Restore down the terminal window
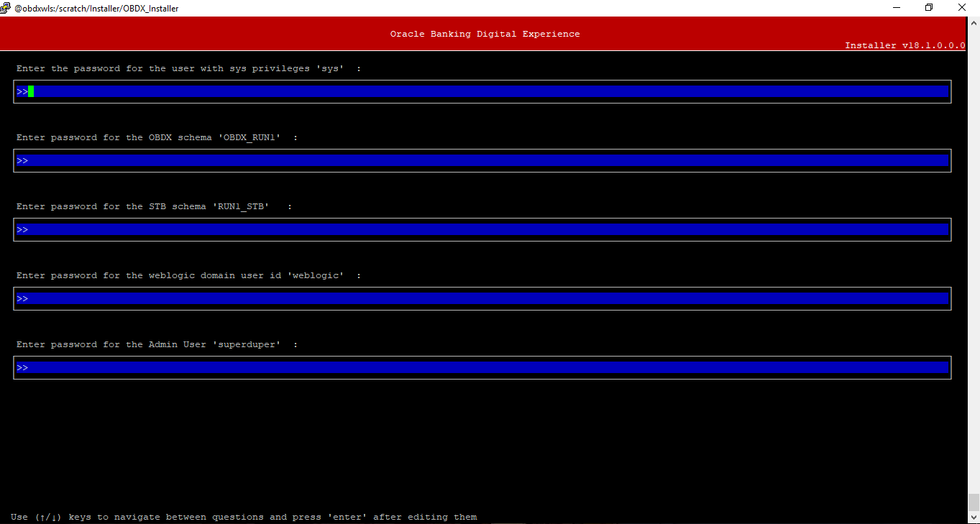This screenshot has width=980, height=524. tap(929, 8)
